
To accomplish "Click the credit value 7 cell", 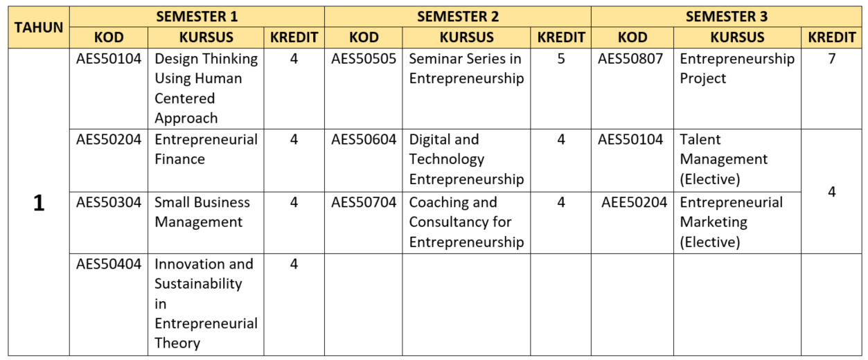I will point(831,60).
